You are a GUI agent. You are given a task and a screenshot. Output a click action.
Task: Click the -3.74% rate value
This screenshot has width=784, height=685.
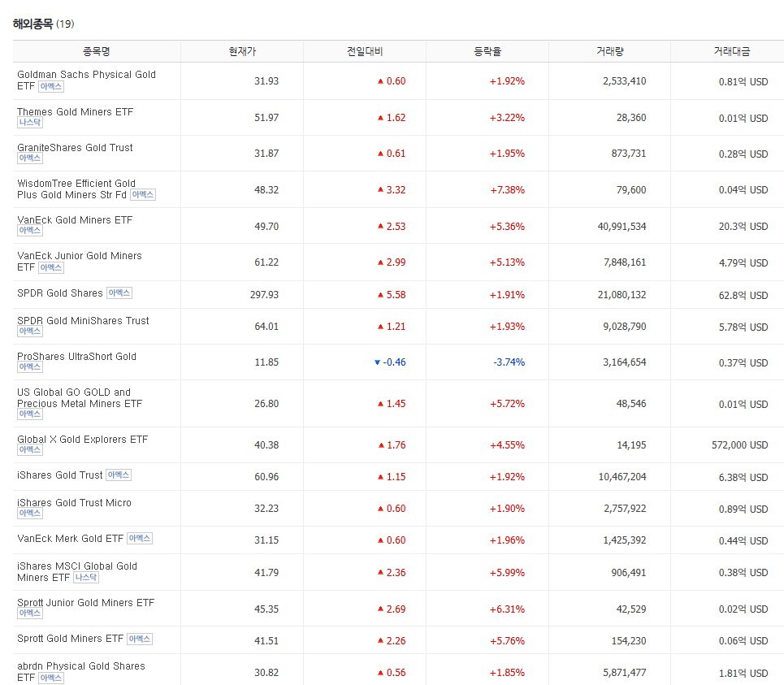click(x=509, y=362)
